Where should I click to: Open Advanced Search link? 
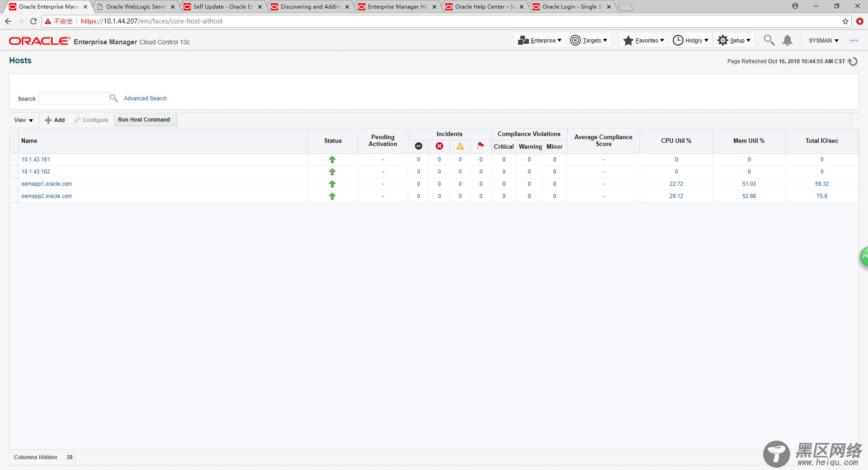[x=145, y=98]
